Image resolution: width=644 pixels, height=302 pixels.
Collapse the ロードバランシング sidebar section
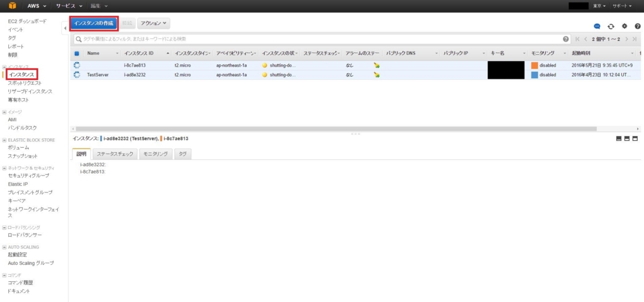(x=4, y=227)
